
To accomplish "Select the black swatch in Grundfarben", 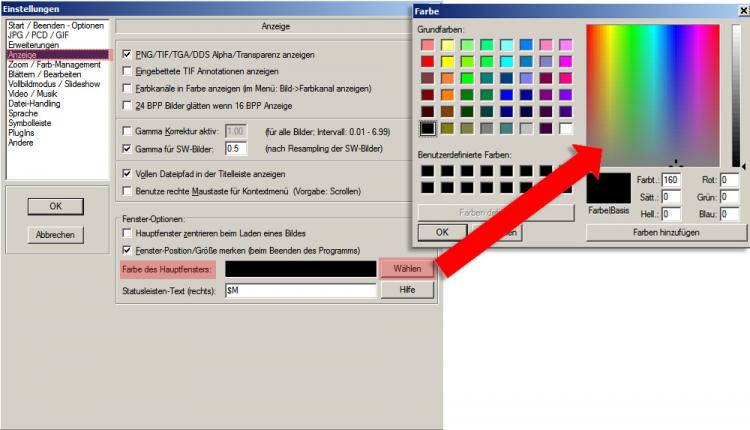I will pos(428,128).
